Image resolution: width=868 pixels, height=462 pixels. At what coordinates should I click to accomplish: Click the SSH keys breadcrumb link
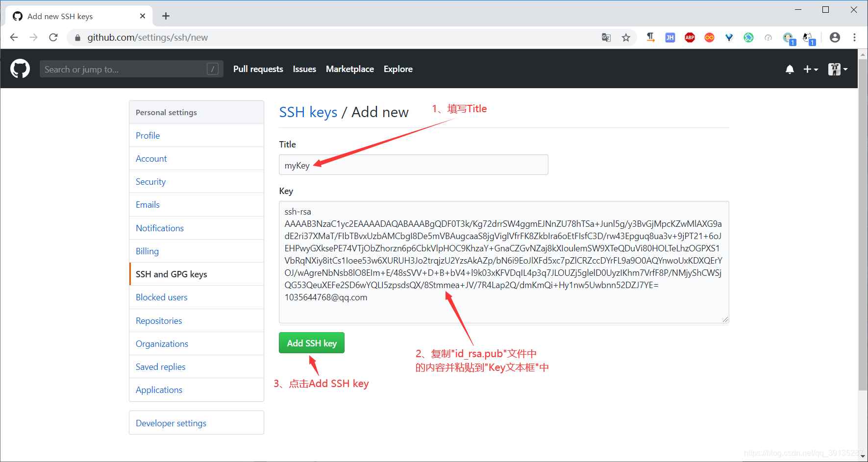[308, 112]
